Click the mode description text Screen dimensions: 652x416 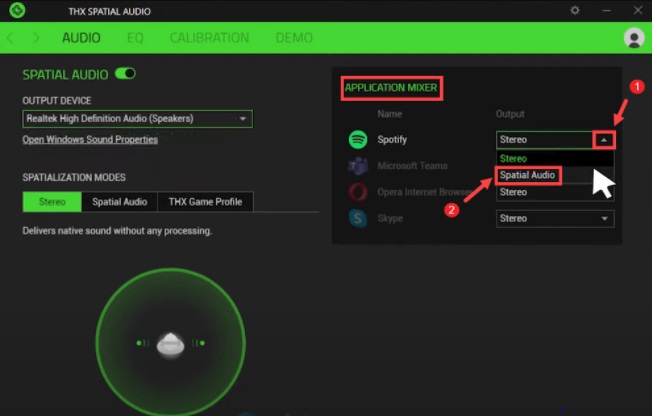coord(117,231)
